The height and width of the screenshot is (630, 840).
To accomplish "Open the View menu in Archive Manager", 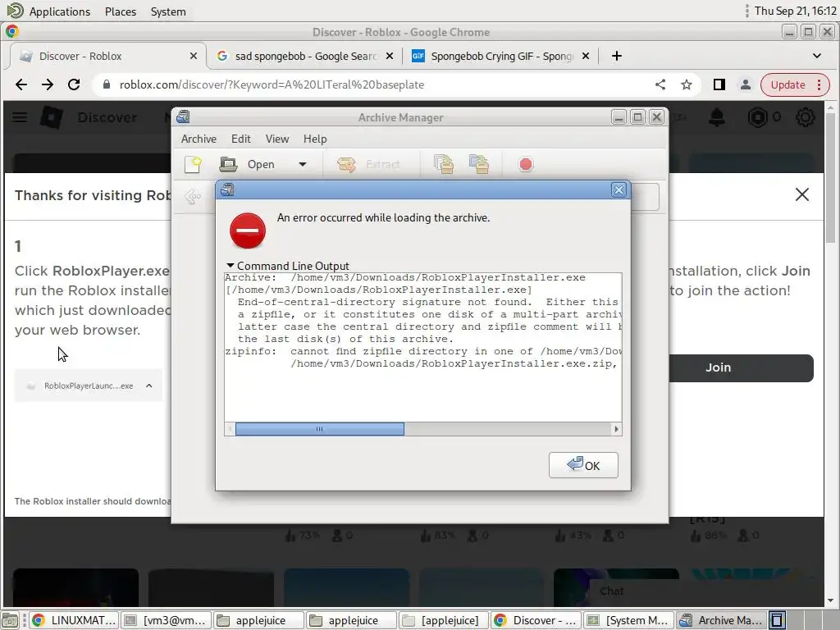I will [x=277, y=139].
